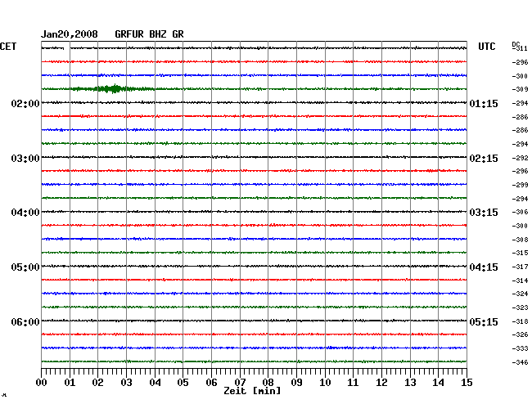
Task: Select minute 04 on the time axis
Action: click(x=155, y=382)
